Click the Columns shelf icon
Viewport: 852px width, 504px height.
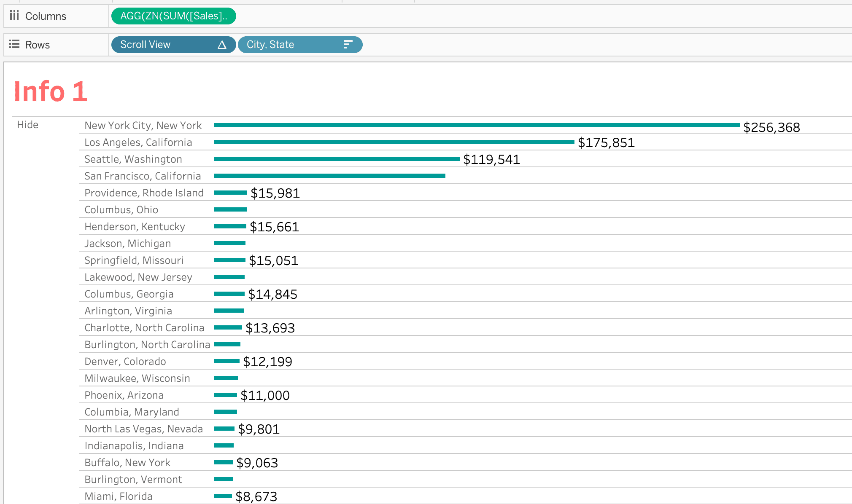click(x=14, y=16)
